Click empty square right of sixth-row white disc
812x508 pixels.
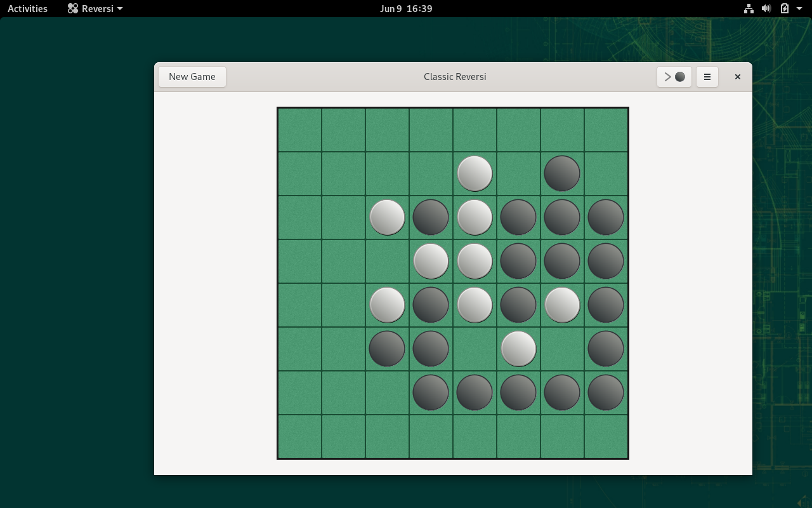pos(562,349)
